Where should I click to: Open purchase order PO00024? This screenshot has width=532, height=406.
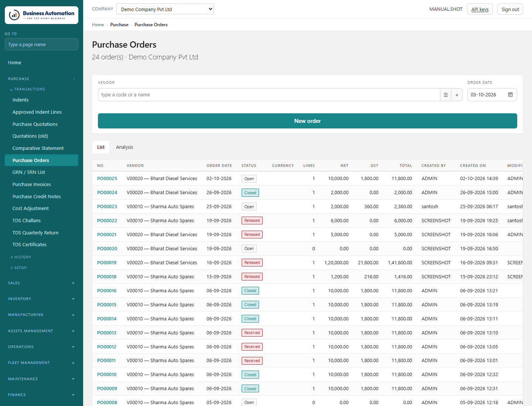(107, 193)
